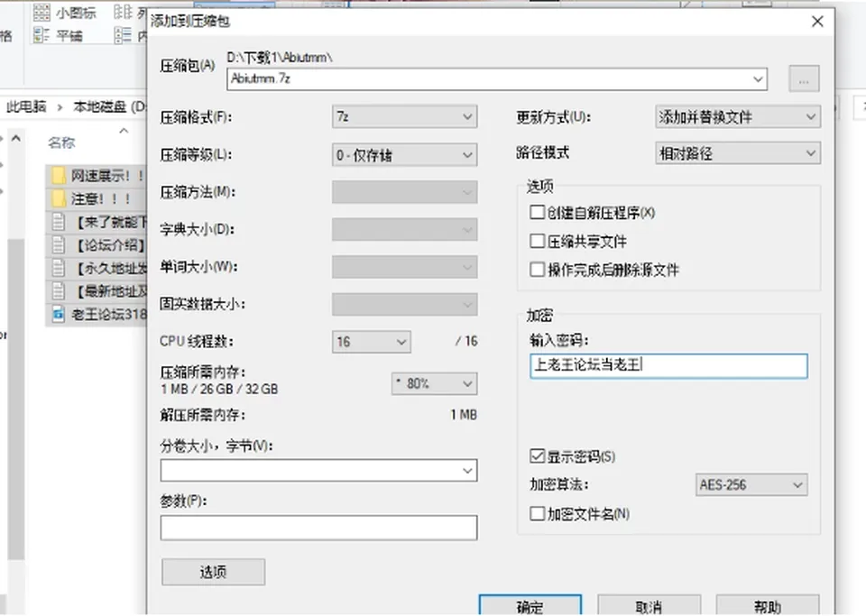Open the 更新方式 dropdown
The height and width of the screenshot is (616, 866).
point(738,117)
